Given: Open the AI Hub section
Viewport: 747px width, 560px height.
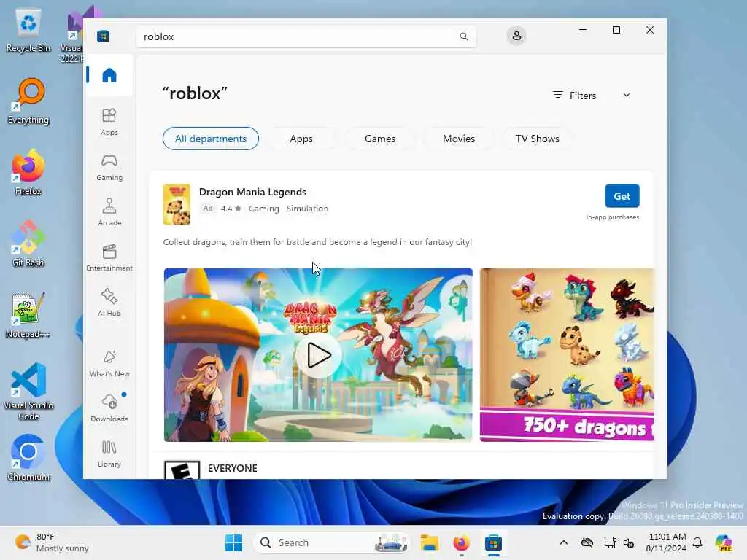Looking at the screenshot, I should pos(109,303).
